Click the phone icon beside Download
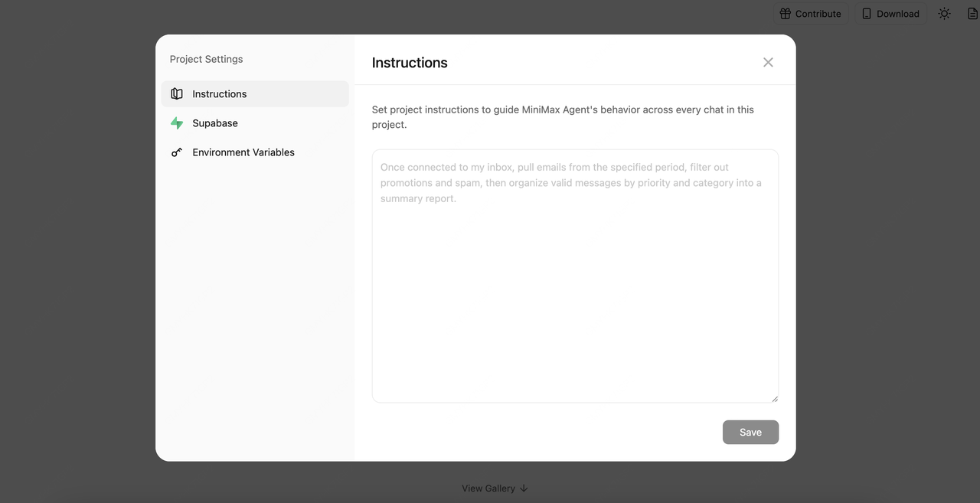 point(867,14)
